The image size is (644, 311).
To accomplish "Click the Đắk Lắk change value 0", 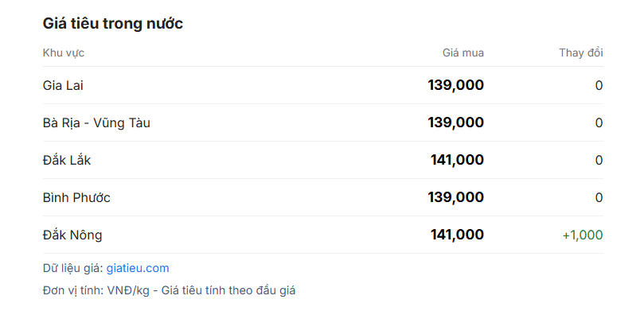I will point(599,161).
